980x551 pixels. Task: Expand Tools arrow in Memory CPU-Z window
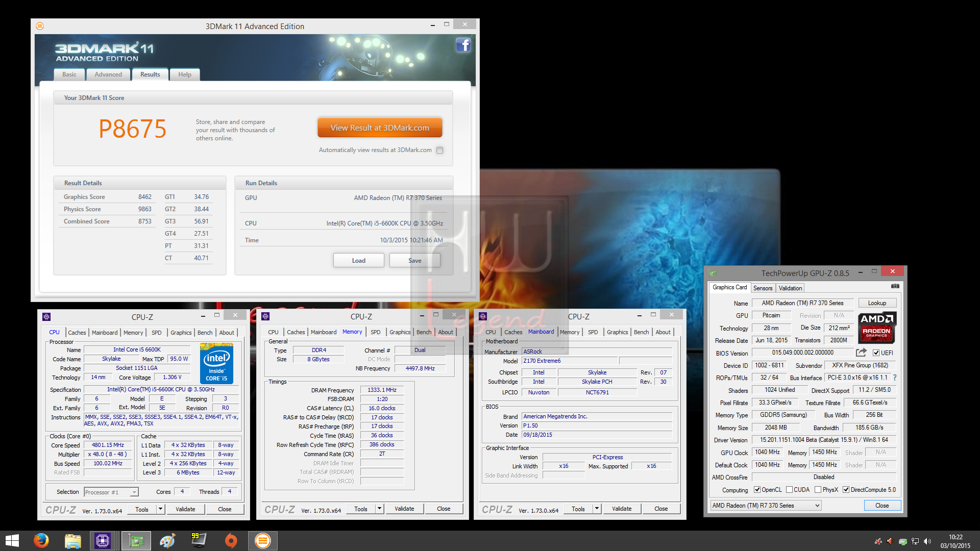[379, 509]
